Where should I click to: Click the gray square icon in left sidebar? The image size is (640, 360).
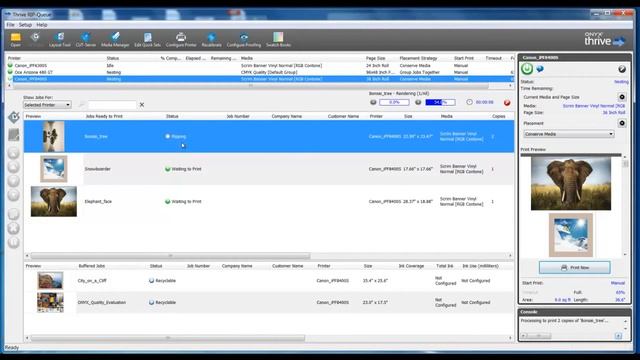14,135
